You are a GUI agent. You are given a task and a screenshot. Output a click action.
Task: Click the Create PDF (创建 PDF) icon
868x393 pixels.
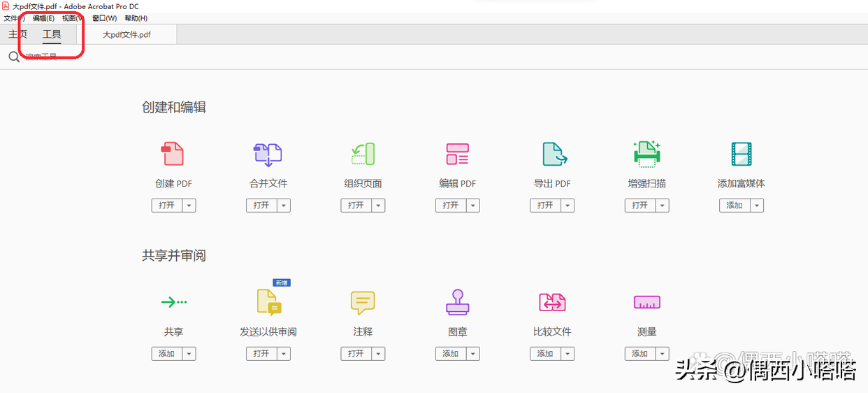click(173, 154)
